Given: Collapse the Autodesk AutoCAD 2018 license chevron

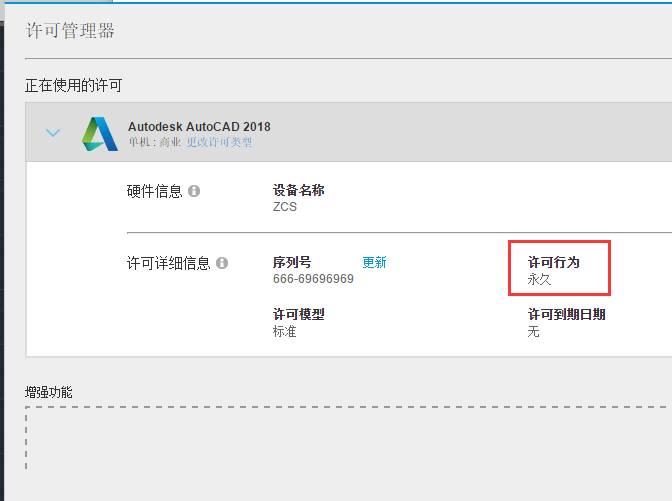Looking at the screenshot, I should tap(53, 133).
